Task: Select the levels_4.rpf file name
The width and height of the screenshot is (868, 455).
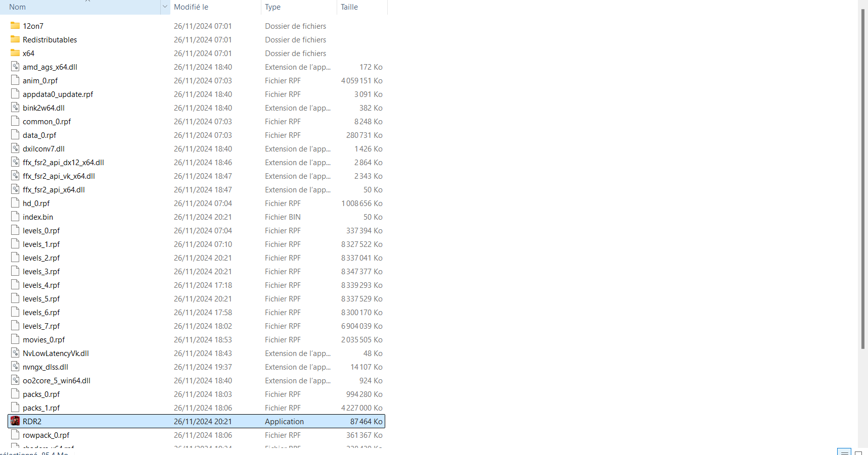Action: pos(41,285)
